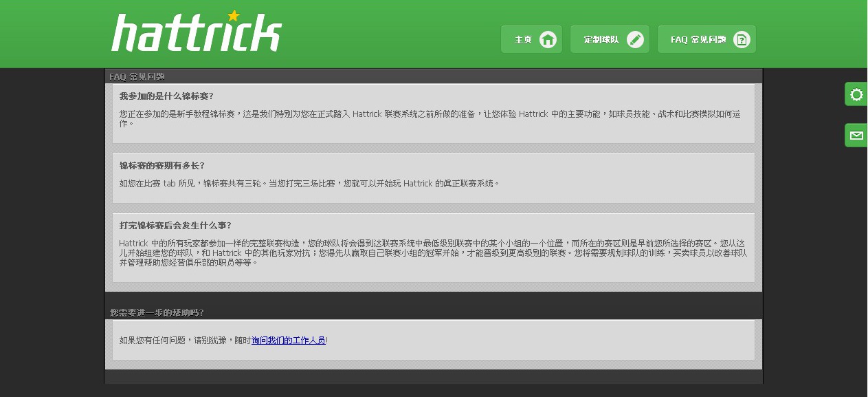Click the answer text mentioning 新手教程锦标赛
This screenshot has width=868, height=397.
point(430,119)
